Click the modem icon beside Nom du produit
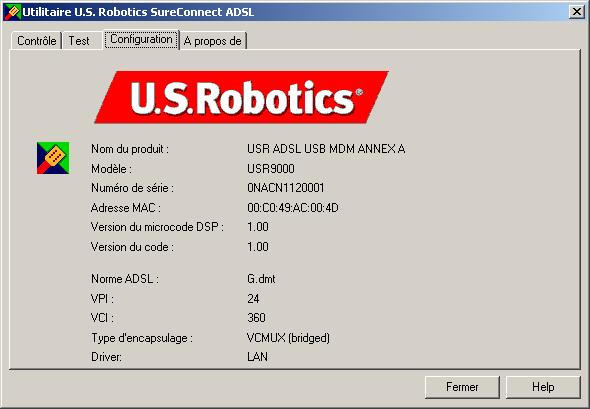Viewport: 590px width, 409px height. pos(53,158)
